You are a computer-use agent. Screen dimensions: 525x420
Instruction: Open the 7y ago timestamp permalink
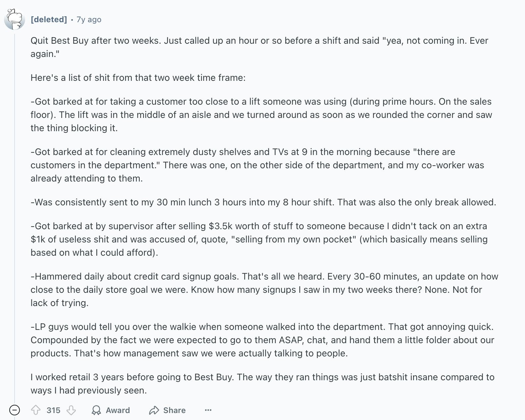click(89, 20)
